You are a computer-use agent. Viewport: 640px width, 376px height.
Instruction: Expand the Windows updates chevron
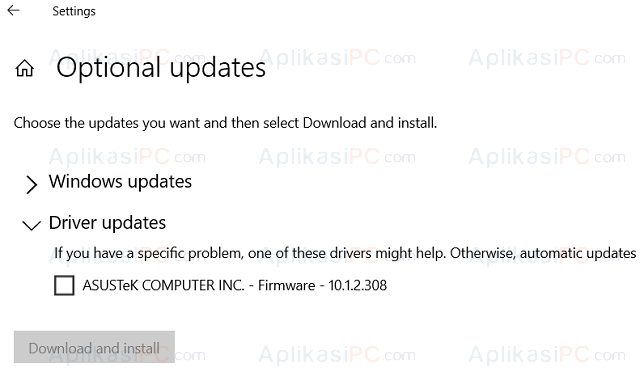click(x=31, y=184)
